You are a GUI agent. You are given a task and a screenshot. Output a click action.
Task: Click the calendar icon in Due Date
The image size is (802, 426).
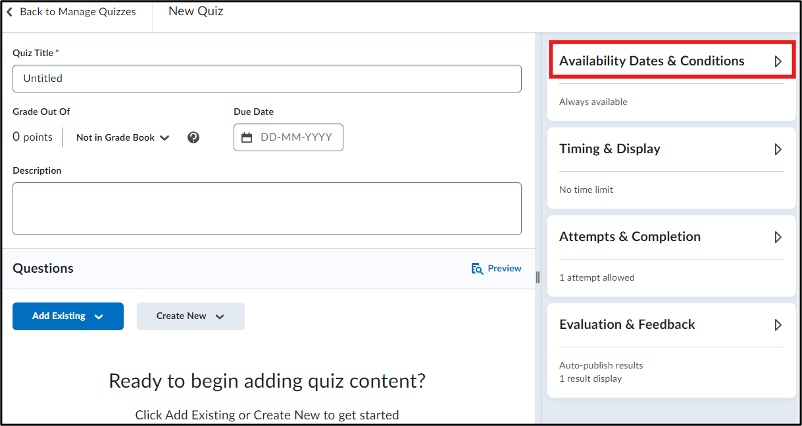[247, 138]
